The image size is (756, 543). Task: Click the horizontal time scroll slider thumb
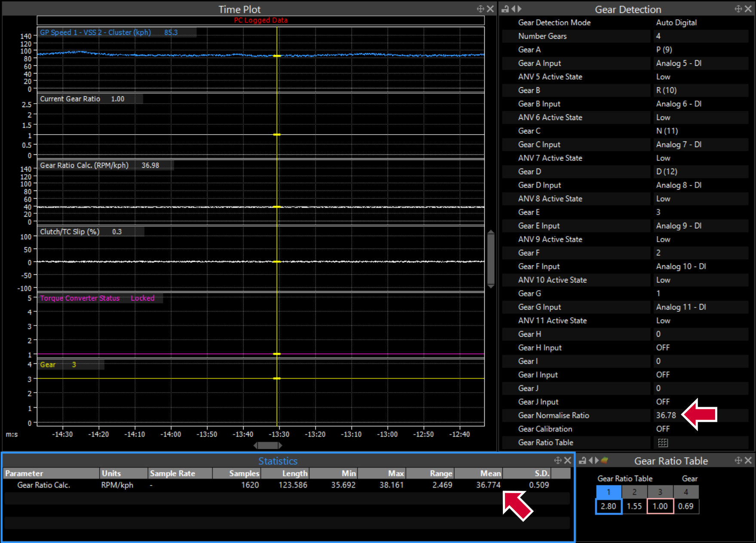coord(268,445)
